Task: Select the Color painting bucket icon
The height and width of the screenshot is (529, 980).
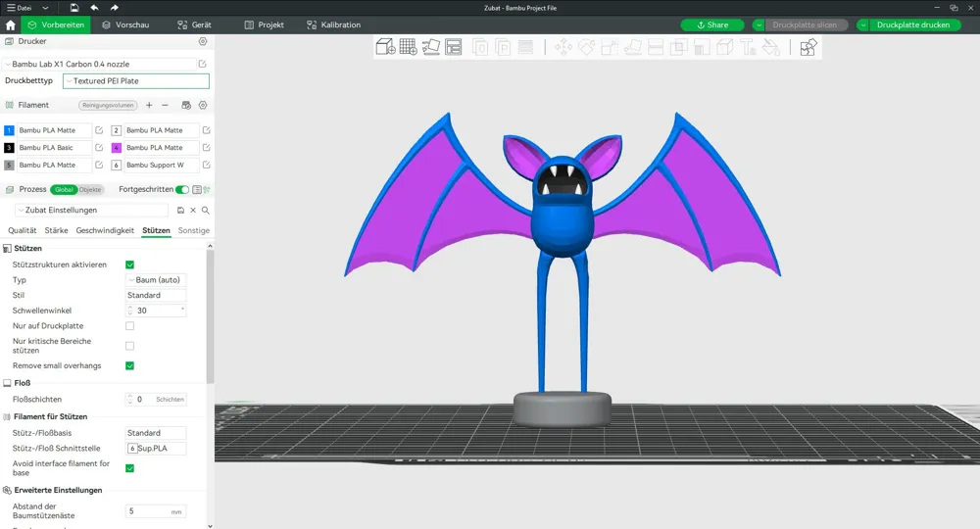Action: tap(771, 47)
